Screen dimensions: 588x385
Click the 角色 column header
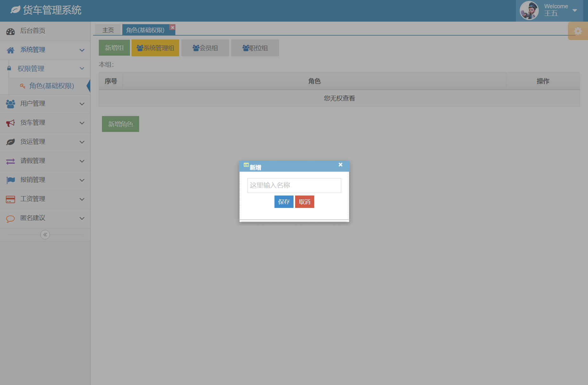314,81
